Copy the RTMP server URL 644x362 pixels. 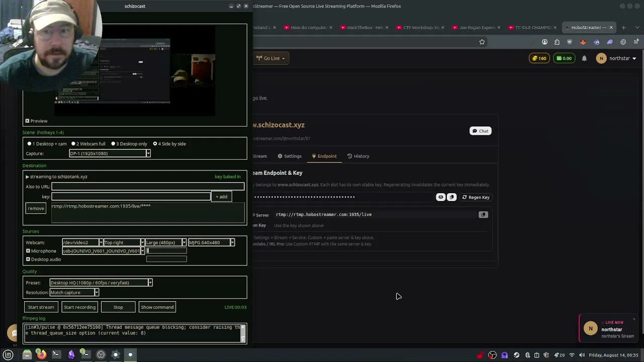(483, 215)
